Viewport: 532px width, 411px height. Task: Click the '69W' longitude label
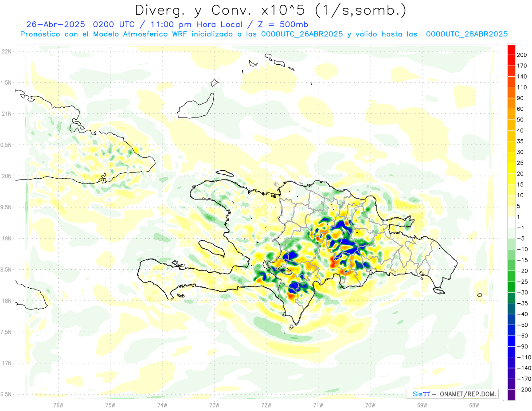coord(422,405)
